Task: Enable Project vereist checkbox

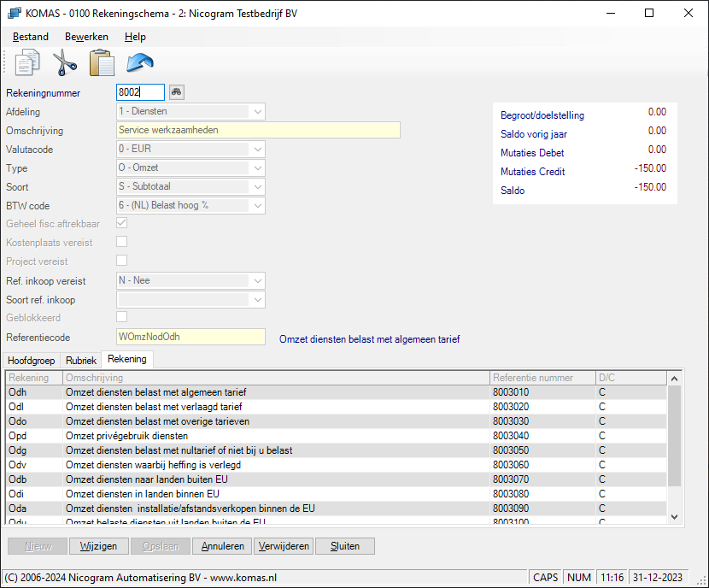Action: click(121, 261)
